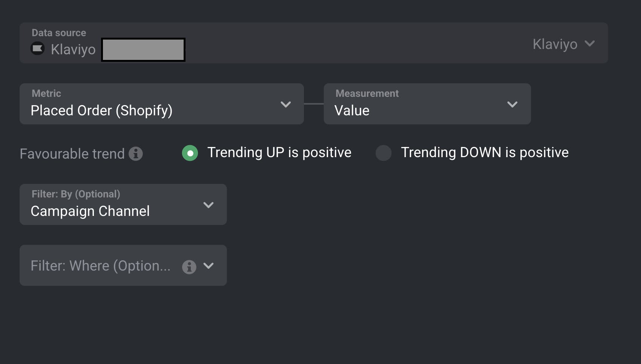Expand the Filter: Where (Optional) dropdown
This screenshot has width=641, height=364.
click(123, 265)
